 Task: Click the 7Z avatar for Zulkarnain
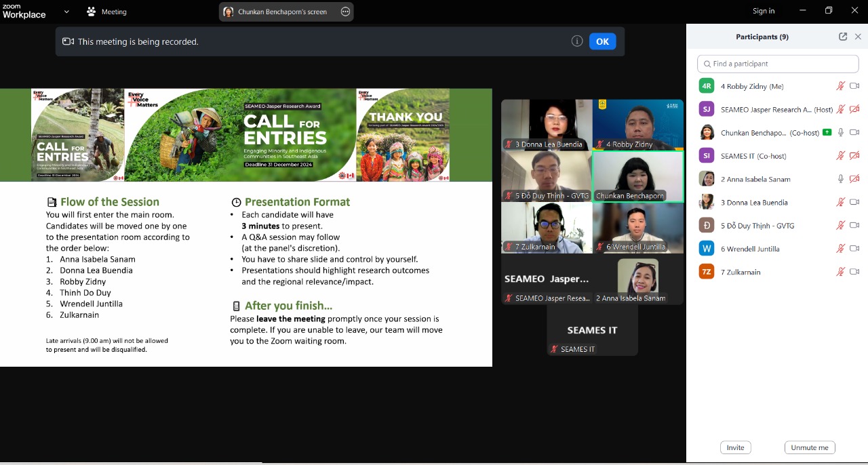point(707,272)
